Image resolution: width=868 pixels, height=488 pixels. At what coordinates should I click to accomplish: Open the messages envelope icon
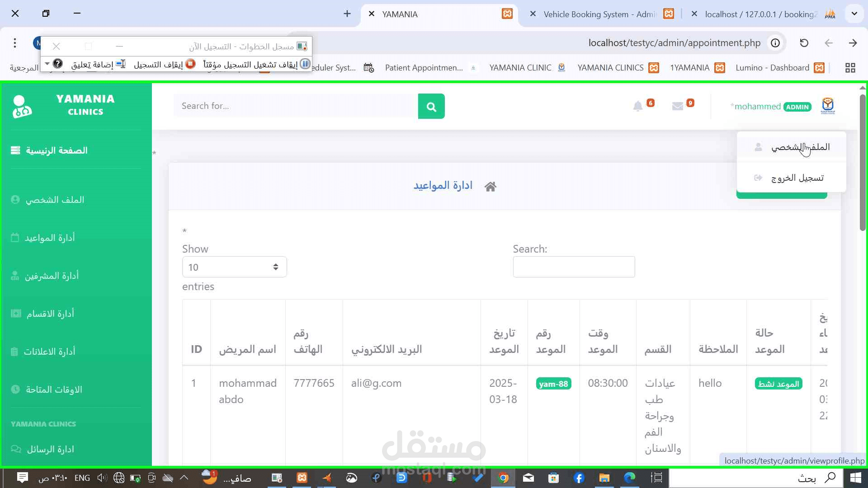tap(677, 106)
